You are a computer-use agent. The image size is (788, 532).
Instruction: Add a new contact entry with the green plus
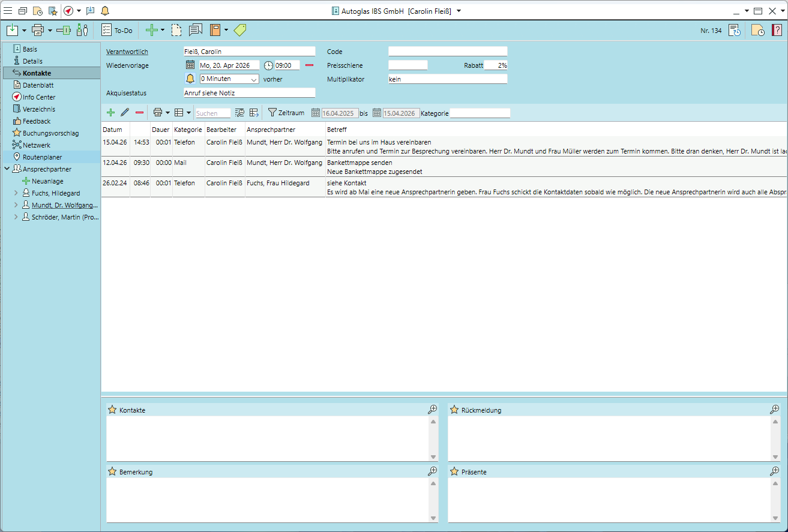pyautogui.click(x=110, y=113)
